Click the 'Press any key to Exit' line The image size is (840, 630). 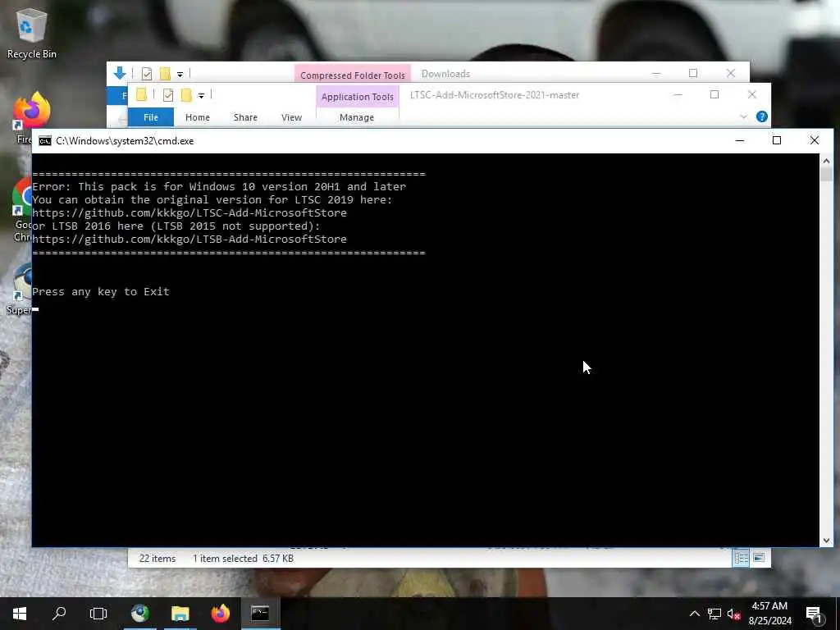coord(101,291)
